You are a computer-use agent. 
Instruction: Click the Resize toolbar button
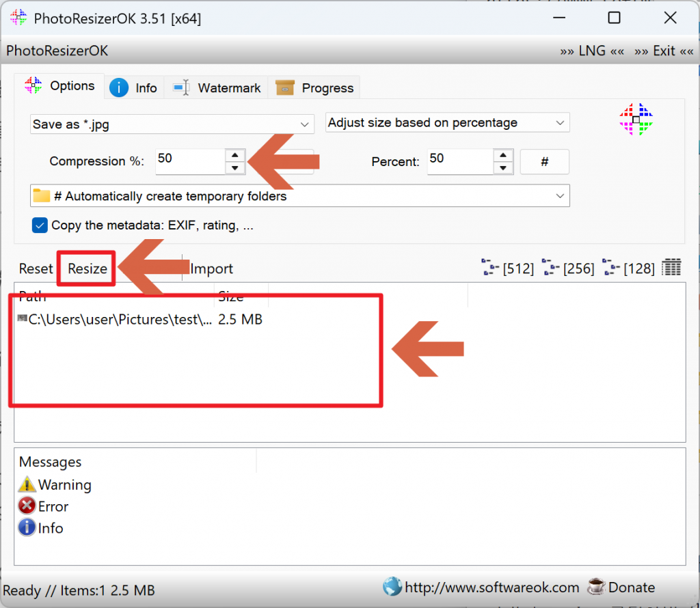(87, 268)
